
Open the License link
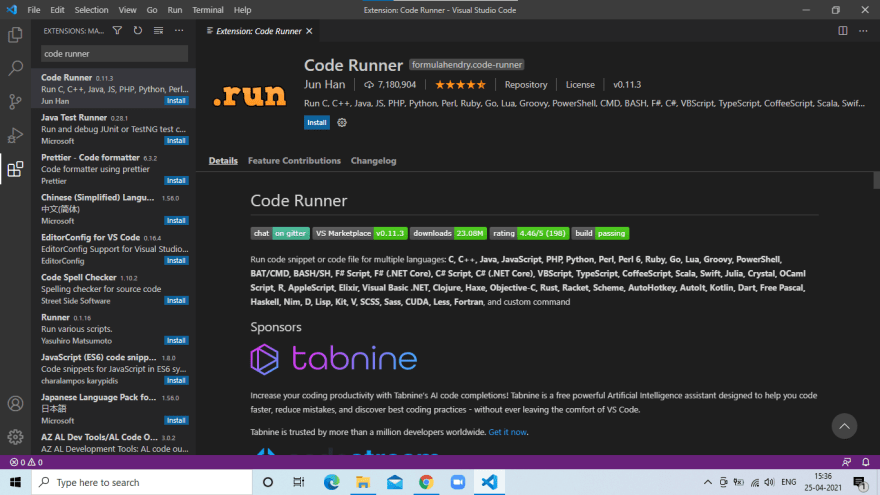point(580,85)
